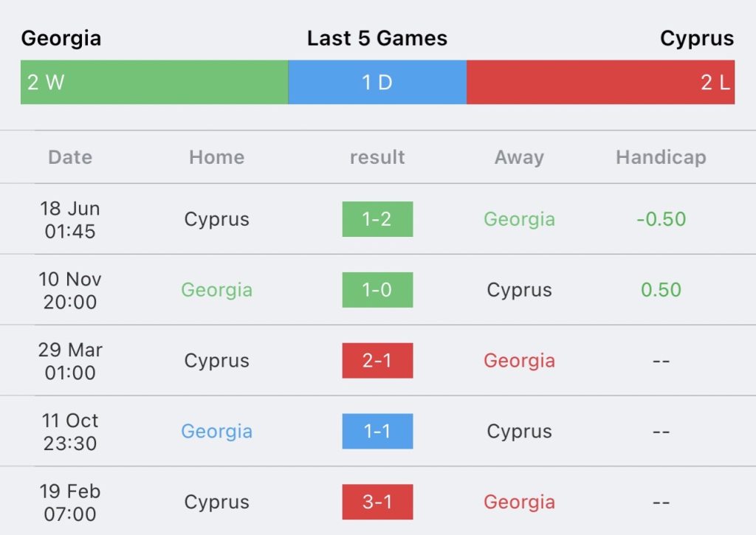Open the blue 1-1 draw result
The image size is (756, 535).
pos(377,431)
